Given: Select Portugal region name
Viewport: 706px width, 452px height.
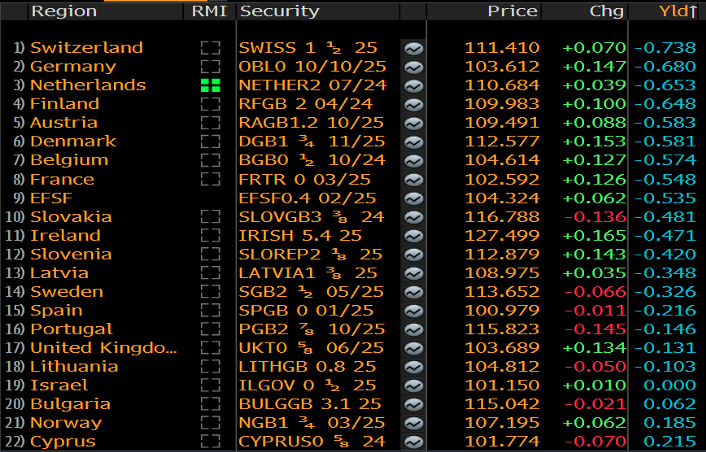Looking at the screenshot, I should point(71,329).
